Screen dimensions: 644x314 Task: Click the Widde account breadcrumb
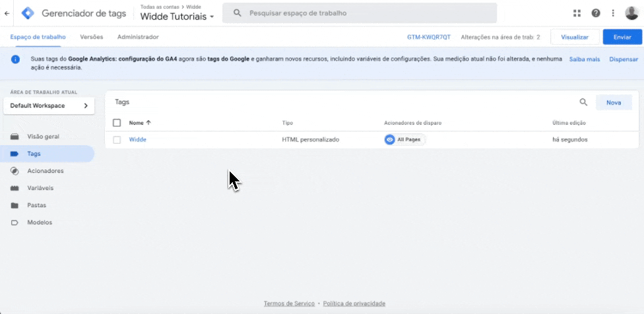(x=193, y=7)
